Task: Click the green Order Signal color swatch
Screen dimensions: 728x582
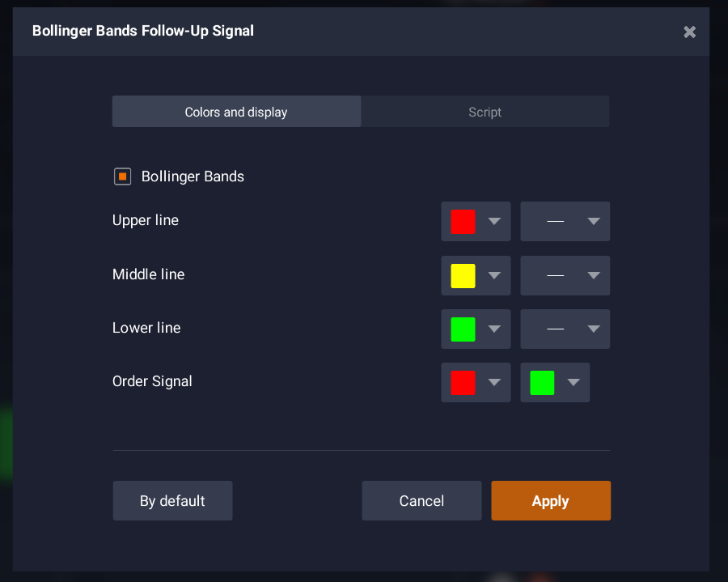Action: tap(542, 382)
